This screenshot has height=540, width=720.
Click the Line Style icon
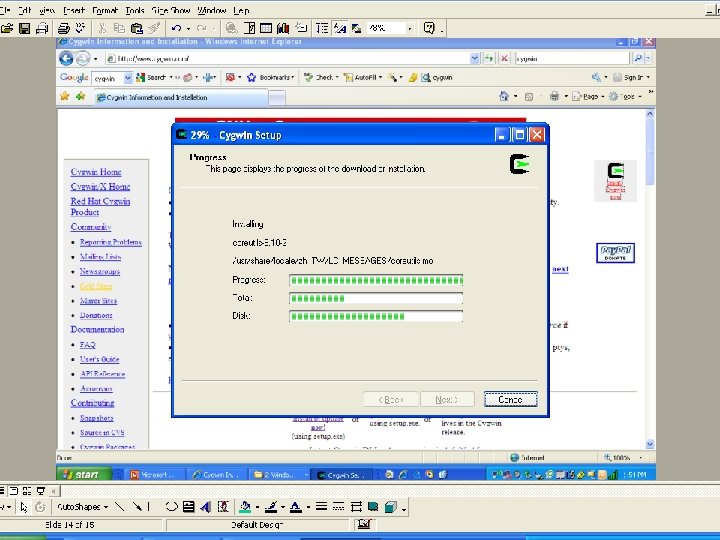point(321,507)
